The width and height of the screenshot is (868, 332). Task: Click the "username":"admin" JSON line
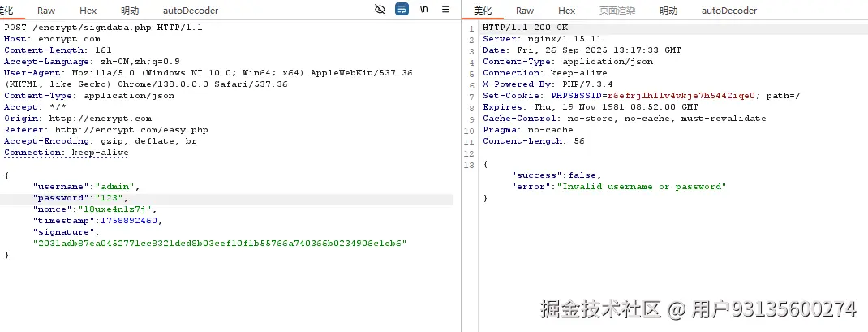click(x=86, y=187)
